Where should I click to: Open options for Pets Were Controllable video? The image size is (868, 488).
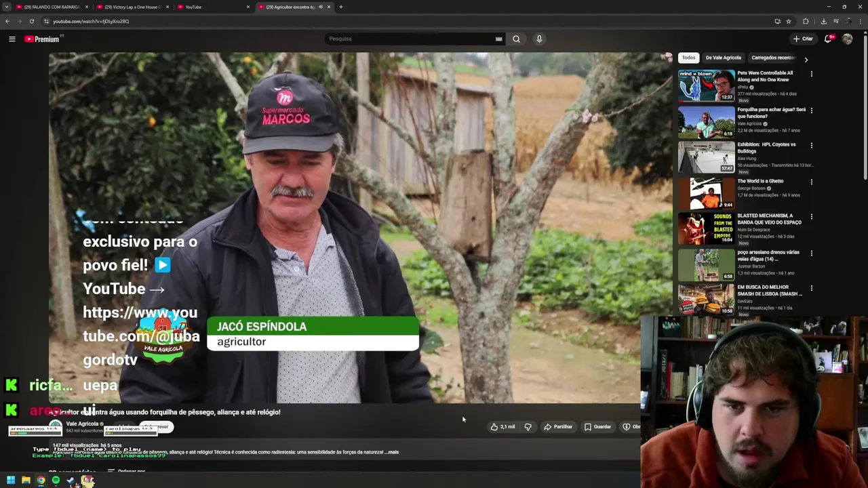(x=811, y=74)
